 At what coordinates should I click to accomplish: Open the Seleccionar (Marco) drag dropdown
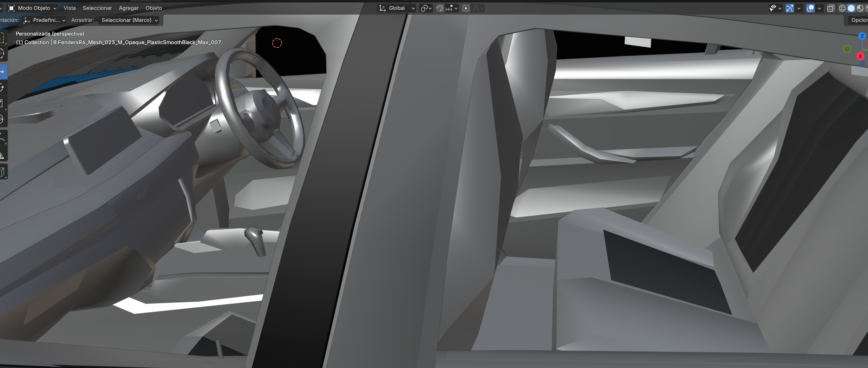click(x=129, y=20)
